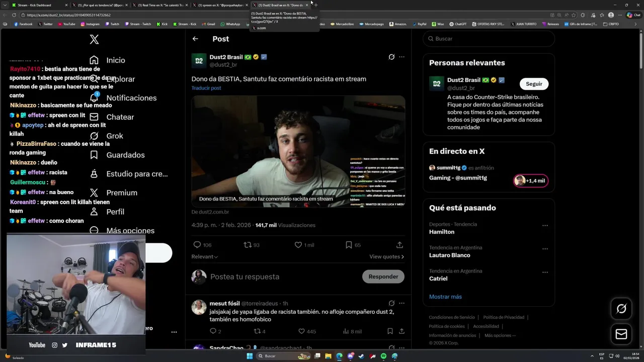This screenshot has width=644, height=362.
Task: Open Condiciones de Servicio footer link
Action: click(452, 317)
